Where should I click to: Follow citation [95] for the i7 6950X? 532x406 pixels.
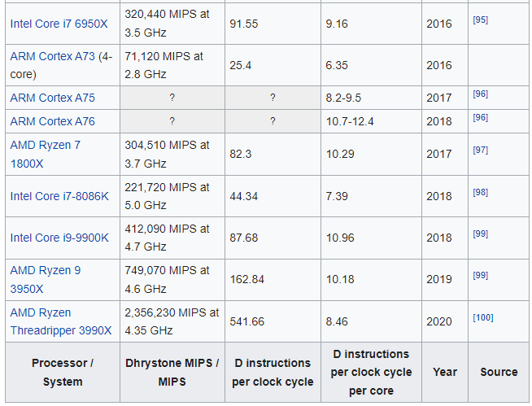[481, 20]
